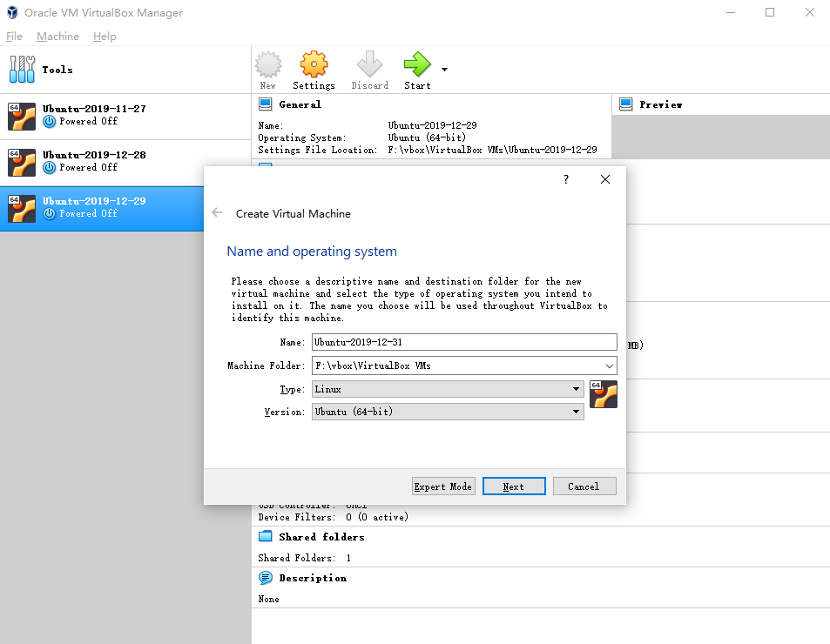Click the Description heading
Screen dimensions: 830x644
(x=313, y=578)
